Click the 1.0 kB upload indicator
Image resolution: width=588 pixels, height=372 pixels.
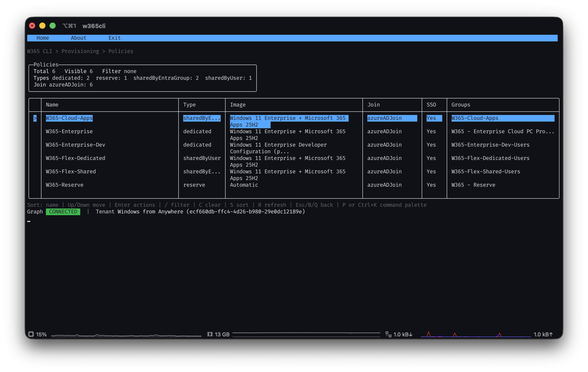tap(543, 334)
